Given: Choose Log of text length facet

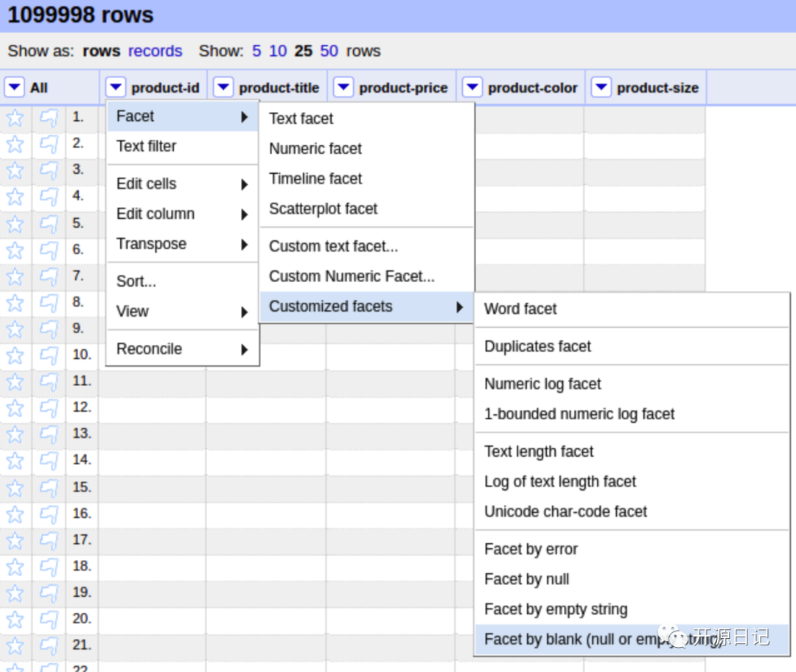Looking at the screenshot, I should click(632, 481).
